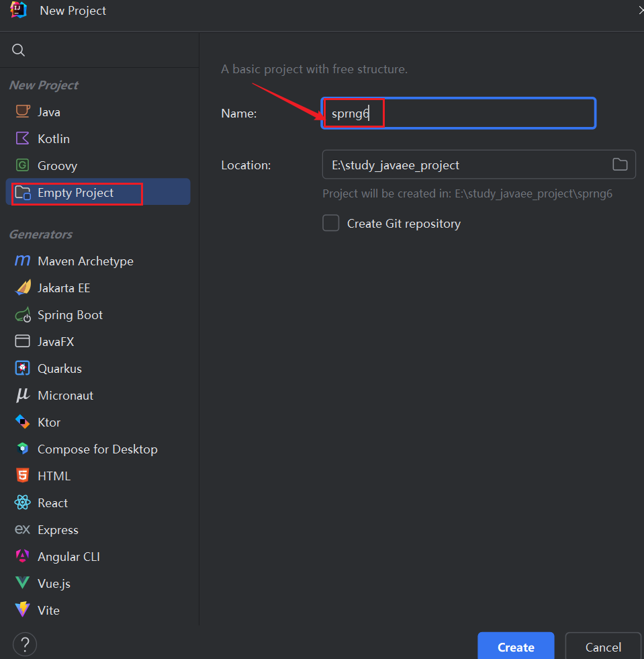The image size is (644, 659).
Task: Click the 'A basic project with free structure' description
Action: point(314,69)
